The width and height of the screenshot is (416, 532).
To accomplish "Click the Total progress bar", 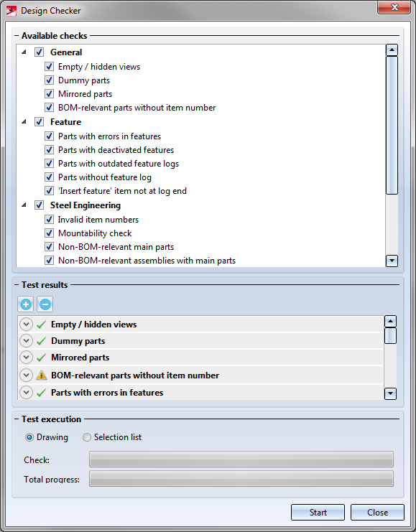I will 241,479.
